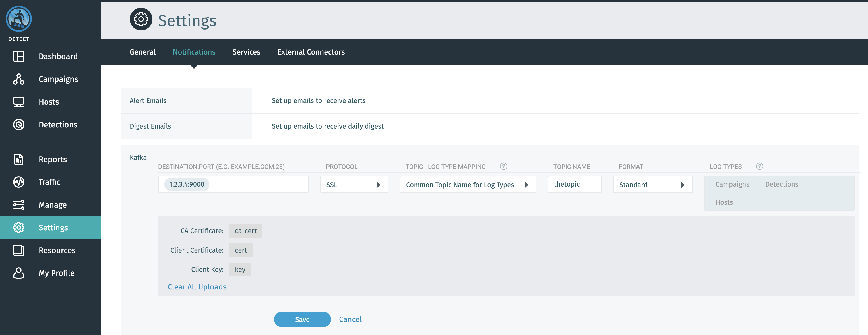Toggle the Detections log type
This screenshot has width=868, height=335.
coord(782,184)
